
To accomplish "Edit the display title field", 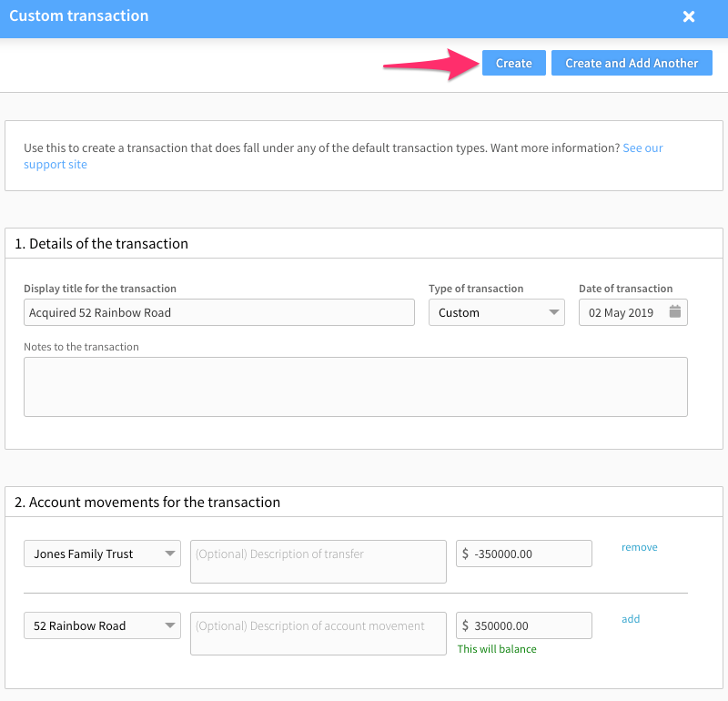I will pos(218,312).
